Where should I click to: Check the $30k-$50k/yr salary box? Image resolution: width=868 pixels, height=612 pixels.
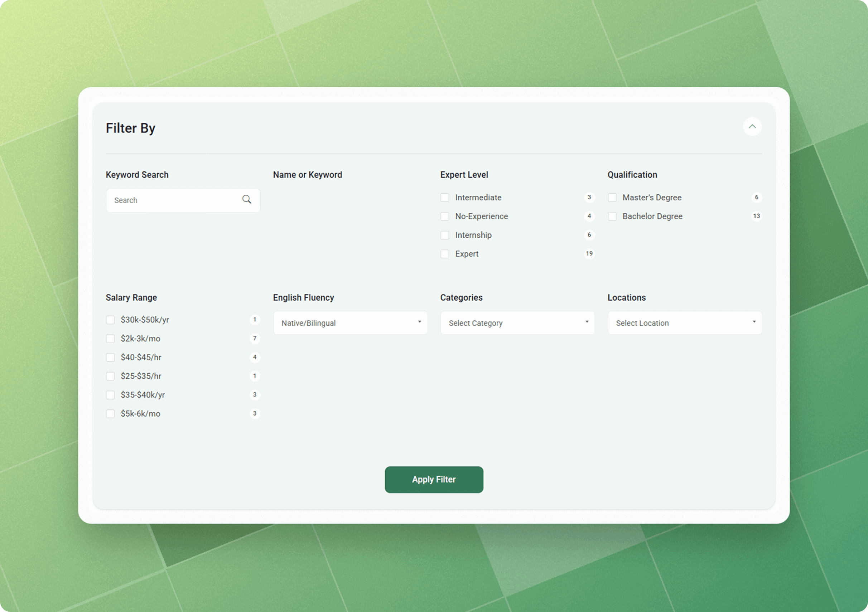coord(110,320)
